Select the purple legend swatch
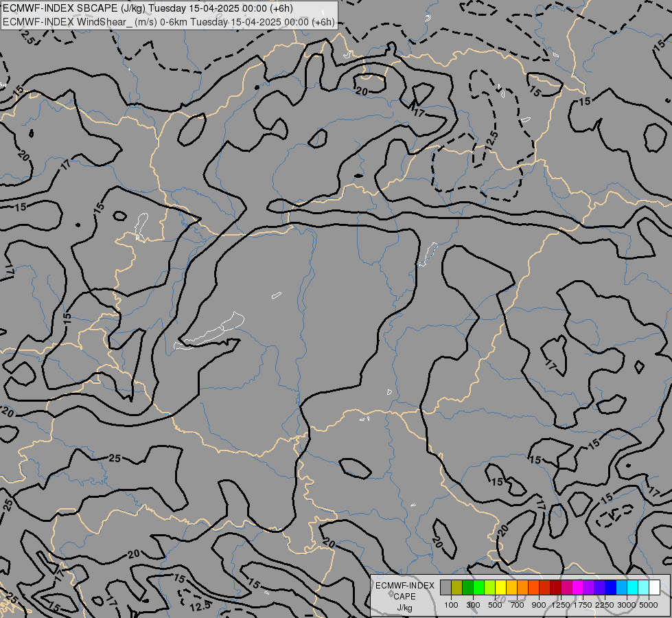672x618 pixels. 589,587
